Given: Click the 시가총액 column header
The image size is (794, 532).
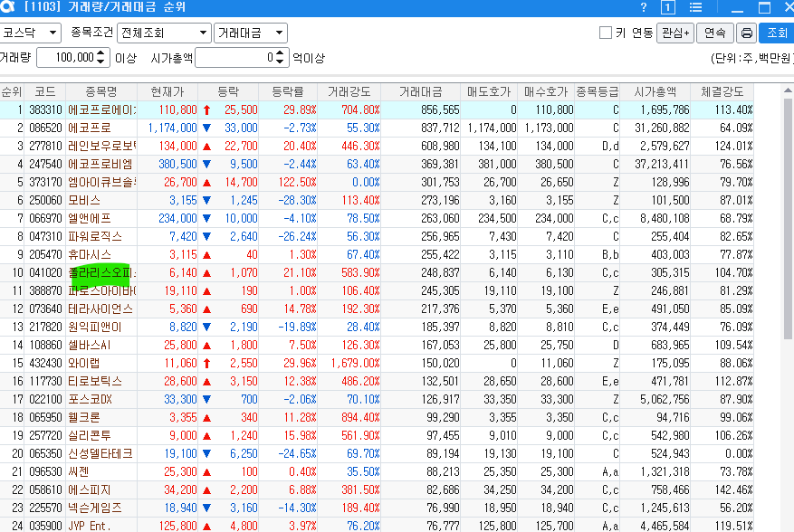Looking at the screenshot, I should click(x=655, y=91).
